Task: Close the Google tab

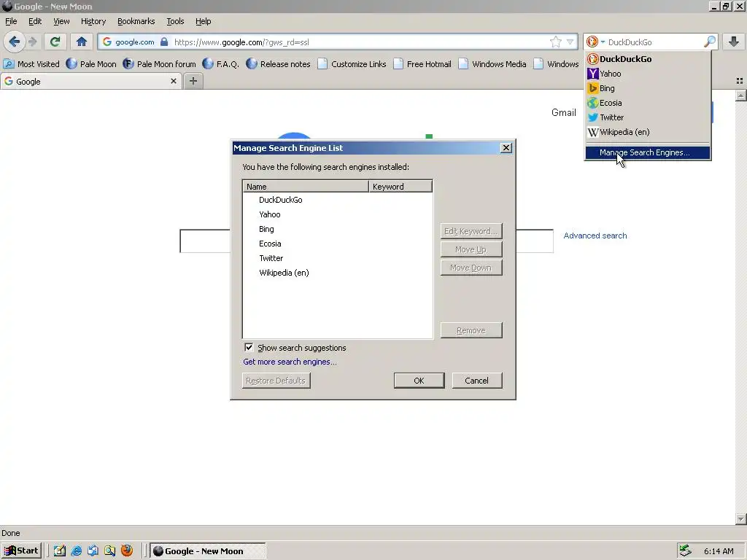Action: tap(174, 81)
